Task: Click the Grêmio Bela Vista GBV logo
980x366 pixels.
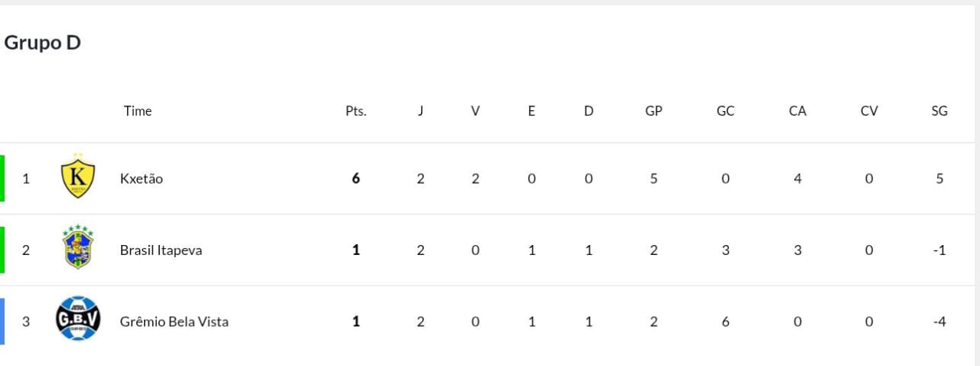Action: click(x=77, y=319)
